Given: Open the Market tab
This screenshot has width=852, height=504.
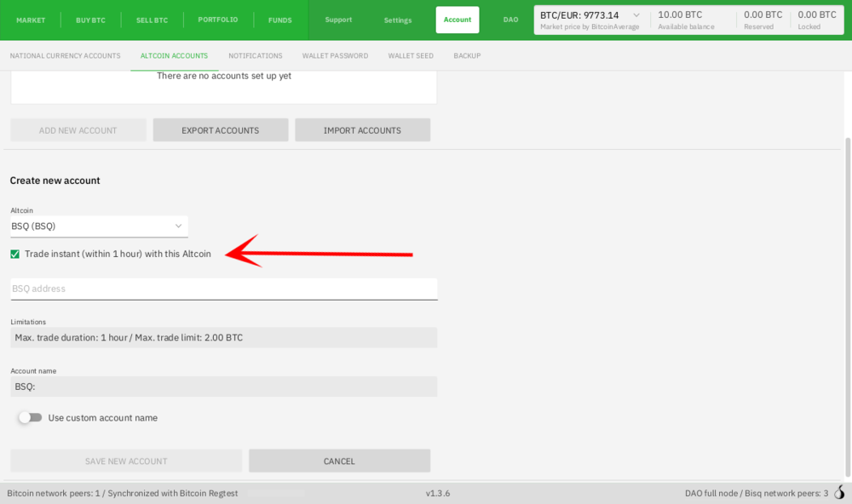Looking at the screenshot, I should pos(31,20).
